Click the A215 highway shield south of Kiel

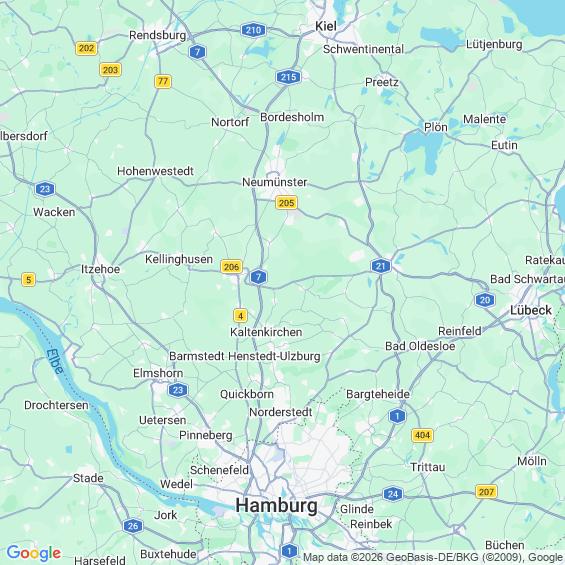coord(288,77)
